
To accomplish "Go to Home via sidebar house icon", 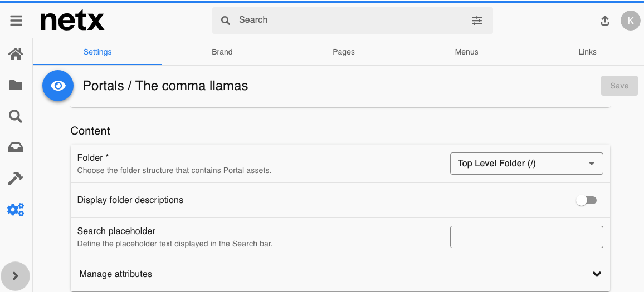I will 16,54.
